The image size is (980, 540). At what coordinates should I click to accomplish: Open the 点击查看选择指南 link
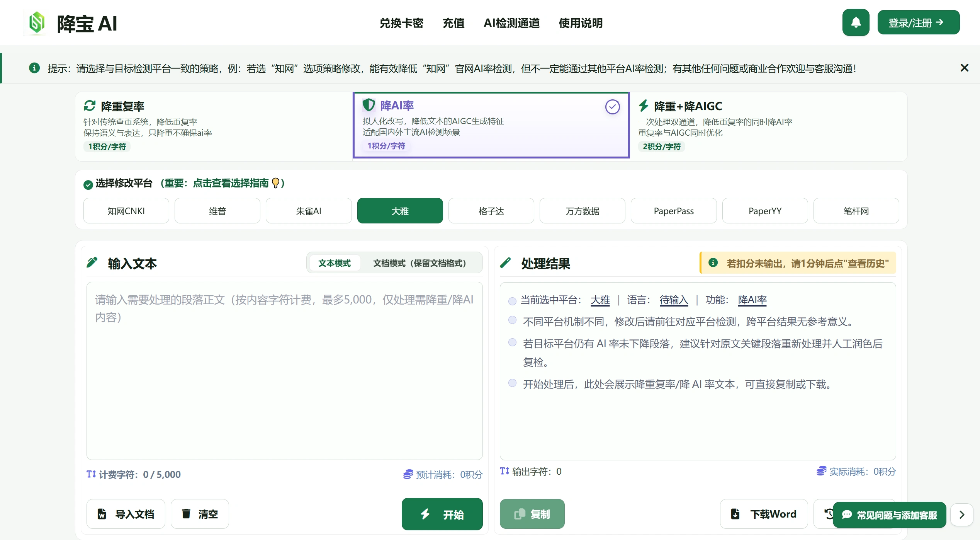[231, 183]
